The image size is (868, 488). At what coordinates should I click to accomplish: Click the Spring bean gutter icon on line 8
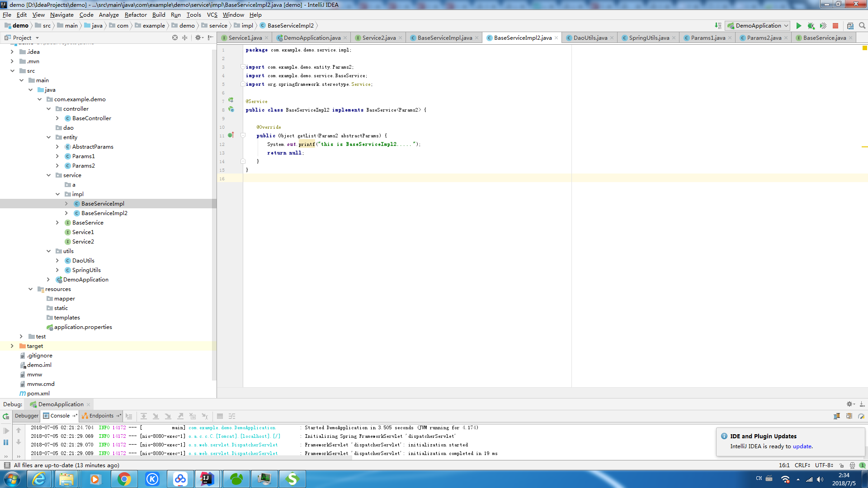click(x=231, y=109)
